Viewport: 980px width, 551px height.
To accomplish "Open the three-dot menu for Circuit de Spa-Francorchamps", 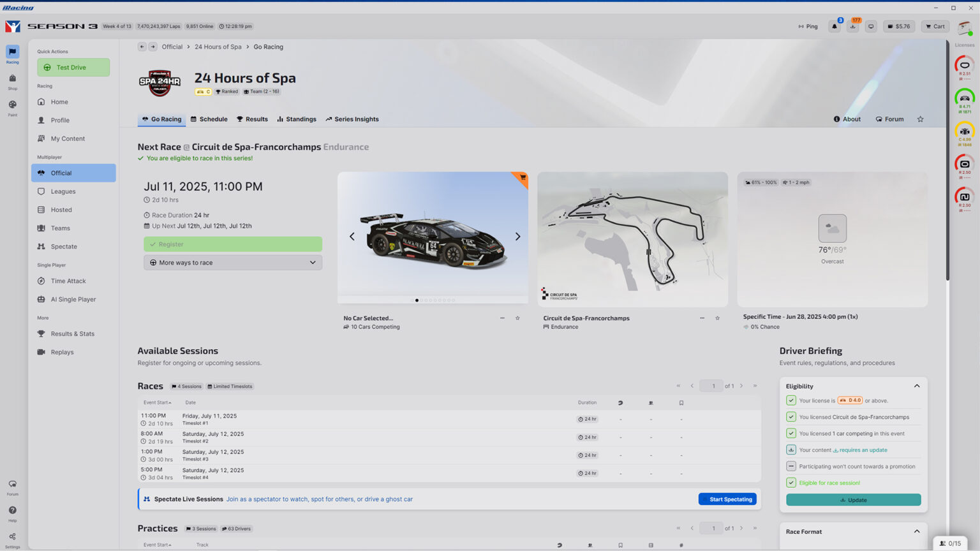I will click(x=702, y=318).
